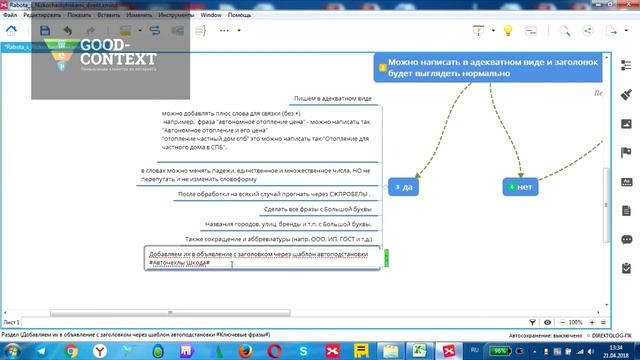Select the blue 'Можно написать в адекватном виде' topic
This screenshot has width=640, height=360.
point(488,67)
